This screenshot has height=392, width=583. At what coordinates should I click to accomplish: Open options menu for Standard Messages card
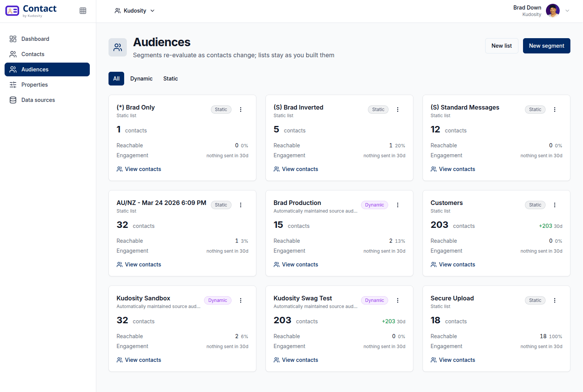[x=555, y=110]
